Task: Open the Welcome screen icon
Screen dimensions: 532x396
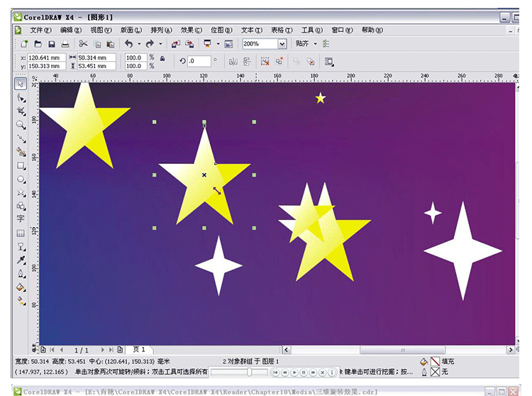Action: (228, 44)
